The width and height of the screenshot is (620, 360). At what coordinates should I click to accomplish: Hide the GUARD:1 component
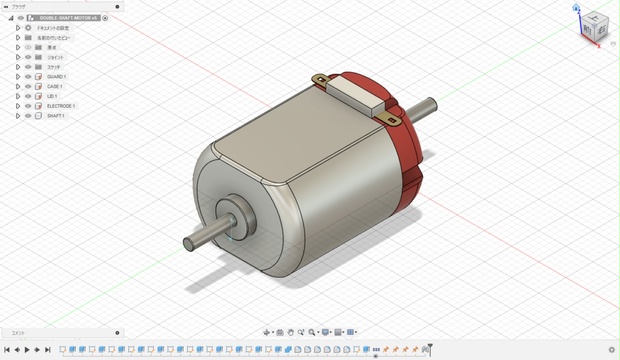(28, 77)
